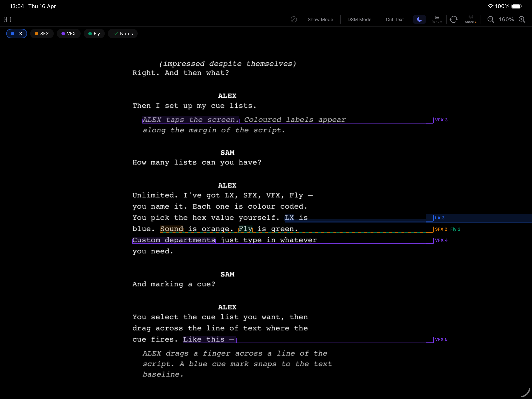532x399 pixels.
Task: Select the SFX cue list chip
Action: click(x=42, y=34)
